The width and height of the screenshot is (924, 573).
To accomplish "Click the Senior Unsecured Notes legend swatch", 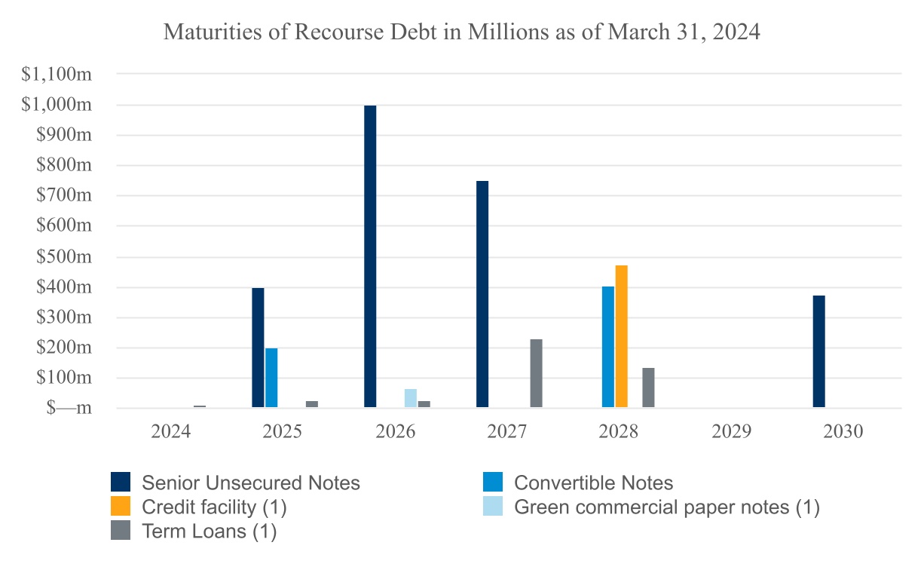I will tap(121, 483).
